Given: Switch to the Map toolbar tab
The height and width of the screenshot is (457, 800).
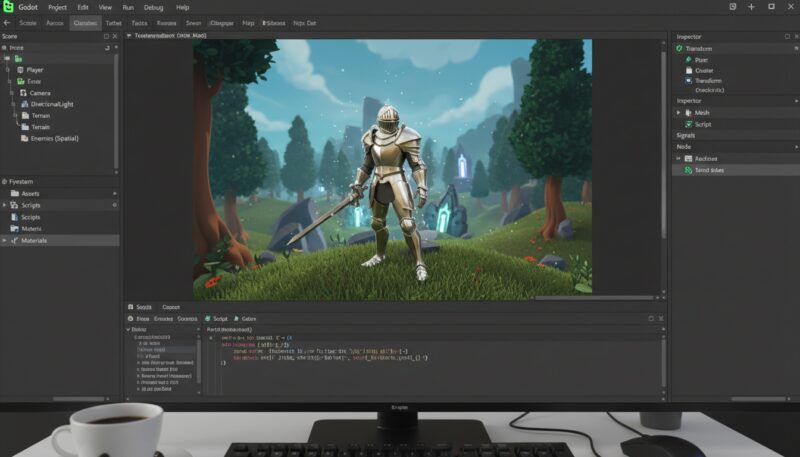Looking at the screenshot, I should [248, 23].
